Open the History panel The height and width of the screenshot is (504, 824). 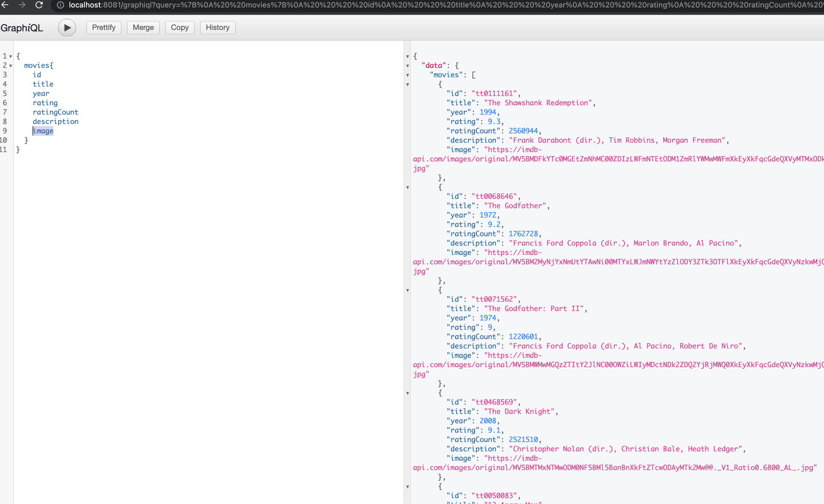pyautogui.click(x=217, y=28)
